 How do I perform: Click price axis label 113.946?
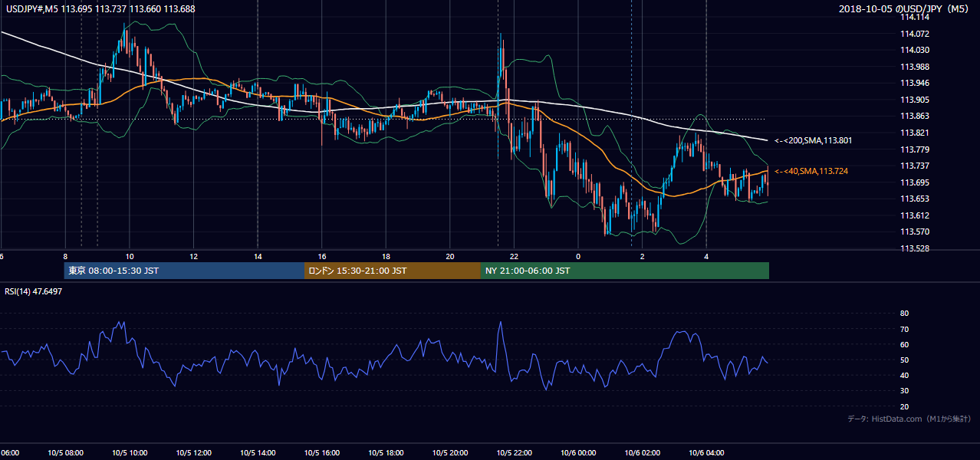[916, 83]
